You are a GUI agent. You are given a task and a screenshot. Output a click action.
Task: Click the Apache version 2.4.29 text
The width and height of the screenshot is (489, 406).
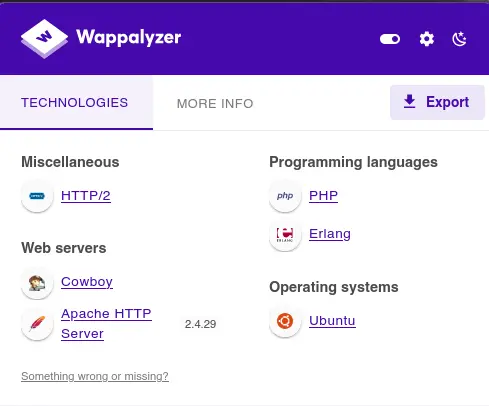point(200,324)
